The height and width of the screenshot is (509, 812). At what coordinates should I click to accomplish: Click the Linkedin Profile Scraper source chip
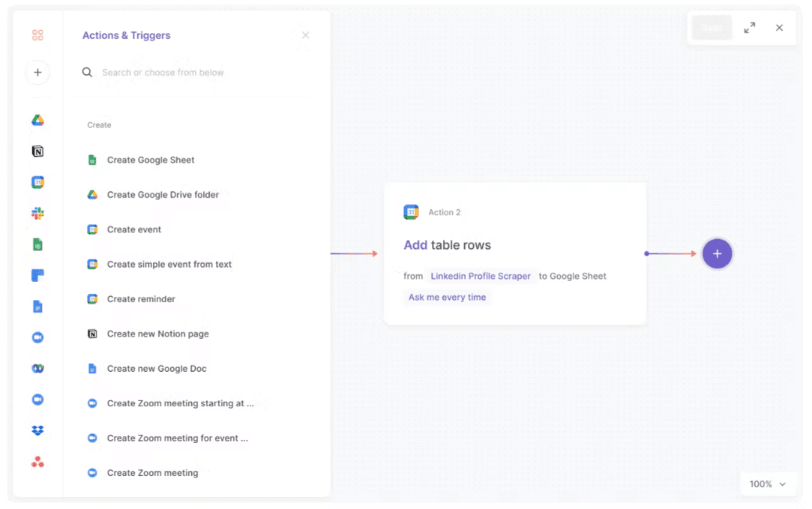click(481, 277)
